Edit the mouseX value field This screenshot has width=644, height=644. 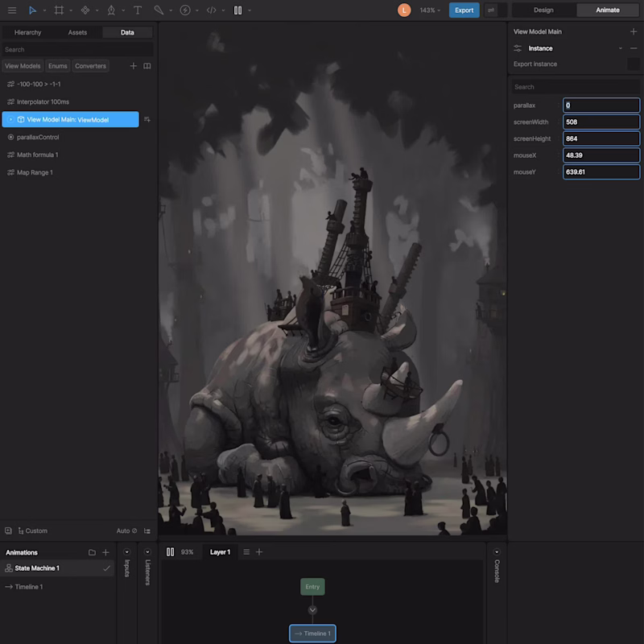600,155
